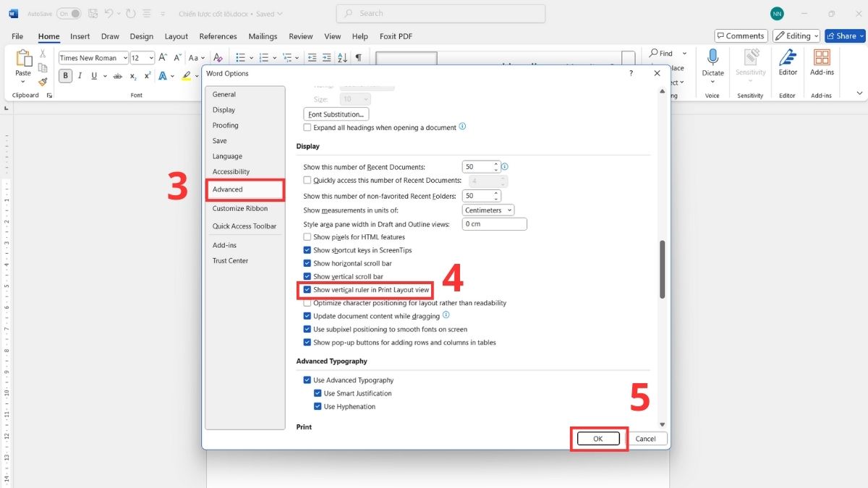Toggle Bold formatting

click(66, 76)
